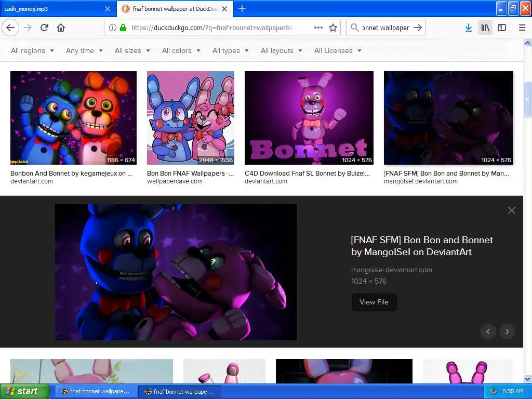Show previous image in detail panel
This screenshot has height=399, width=532.
click(x=488, y=331)
